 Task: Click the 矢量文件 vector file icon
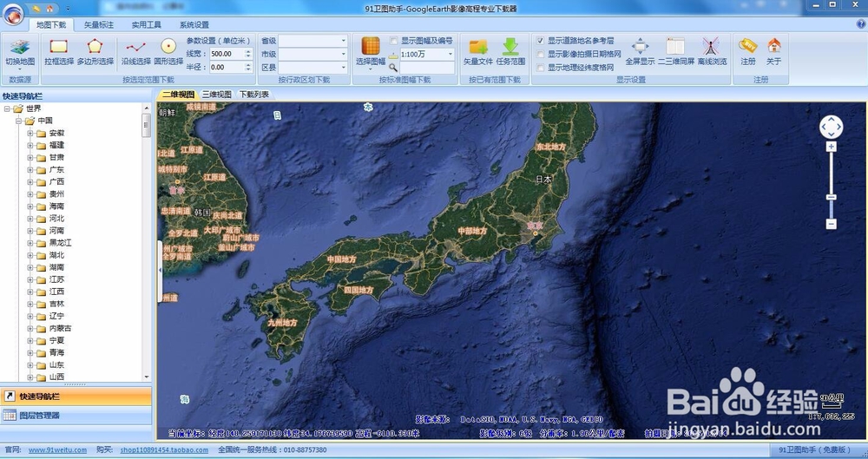tap(477, 47)
